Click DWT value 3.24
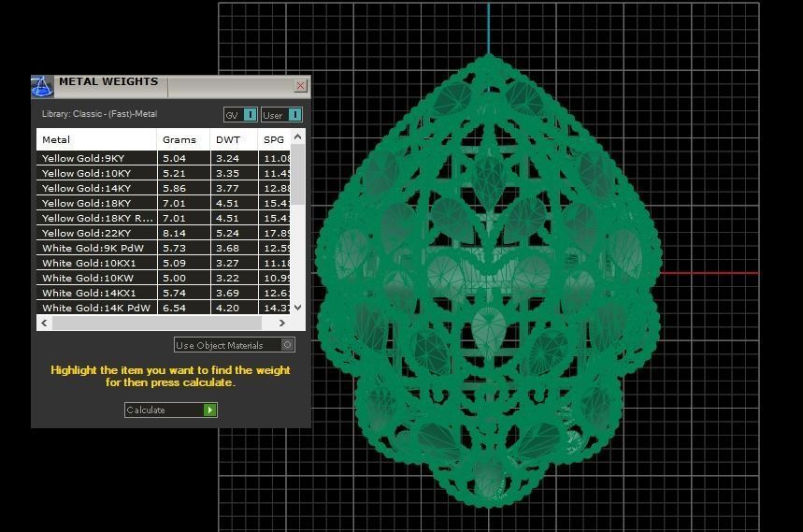Screen dimensions: 803x532 click(227, 158)
